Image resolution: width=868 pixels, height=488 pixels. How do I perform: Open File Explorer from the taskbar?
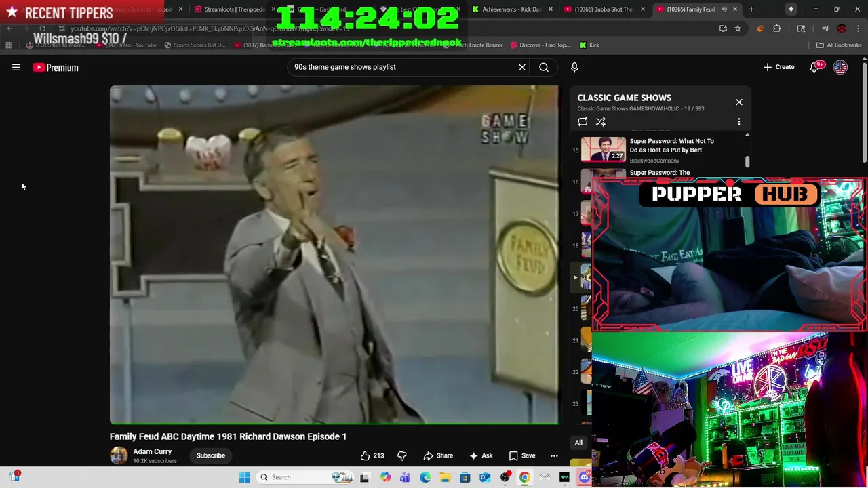[x=445, y=477]
